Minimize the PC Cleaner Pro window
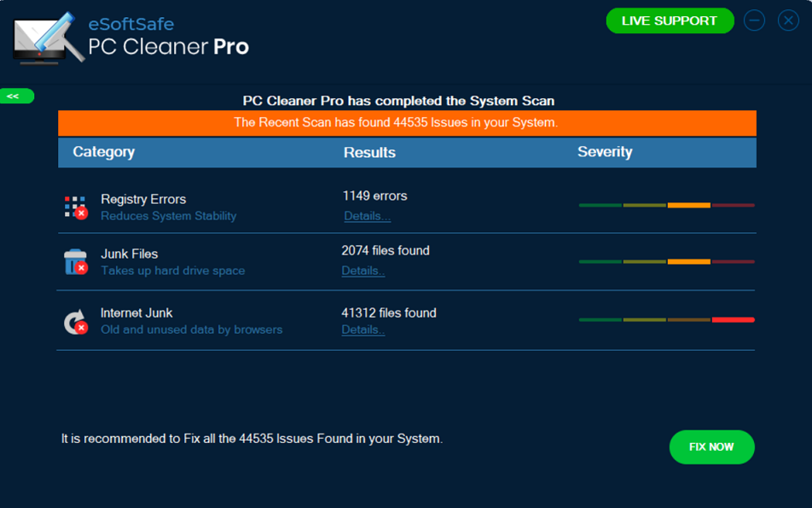Screen dimensions: 812x508 (754, 20)
